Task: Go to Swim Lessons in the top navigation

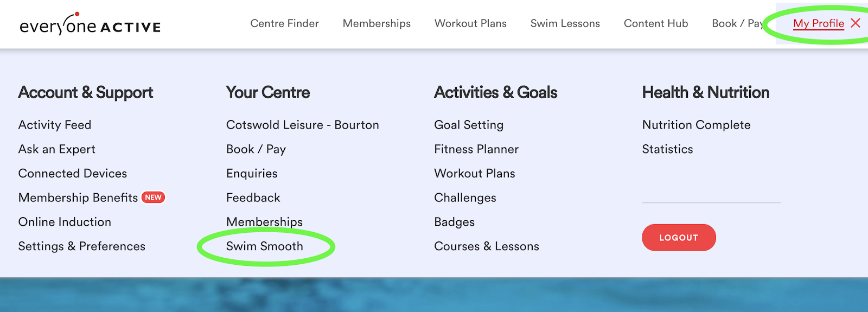Action: [565, 23]
